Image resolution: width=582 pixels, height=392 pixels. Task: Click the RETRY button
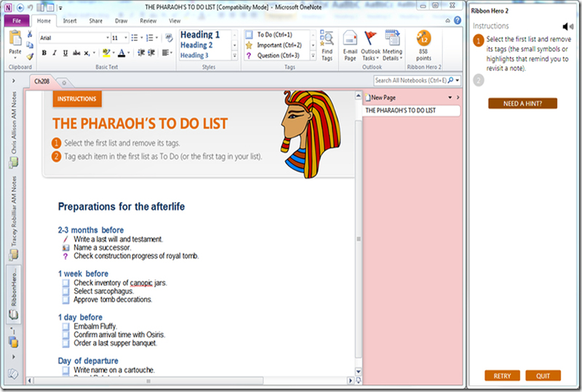click(502, 376)
